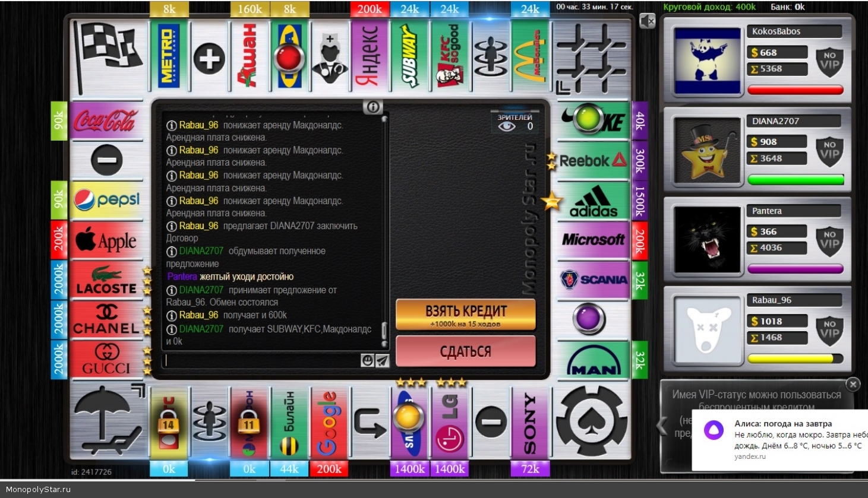The width and height of the screenshot is (868, 498).
Task: Close the VIP tip panel
Action: coord(853,384)
